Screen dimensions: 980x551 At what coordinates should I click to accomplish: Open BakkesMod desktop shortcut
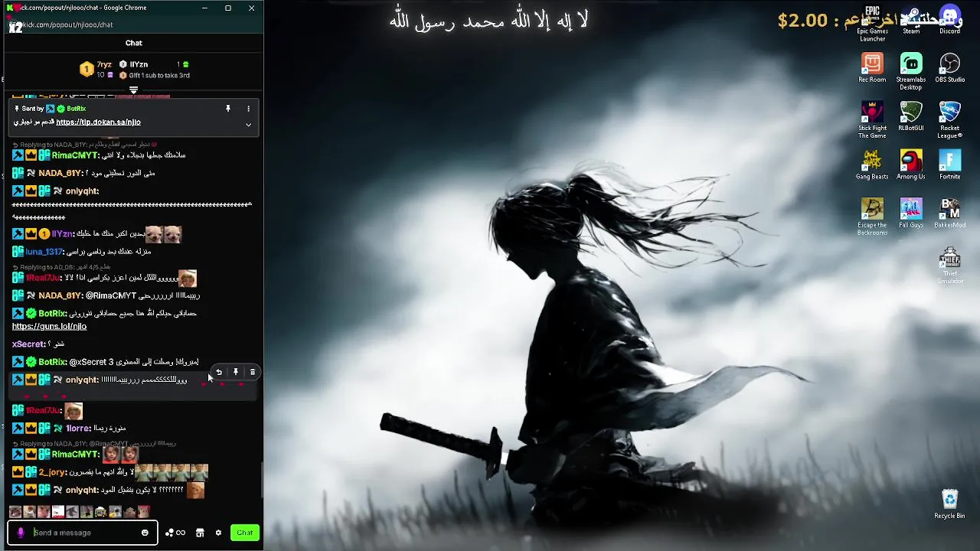tap(949, 214)
